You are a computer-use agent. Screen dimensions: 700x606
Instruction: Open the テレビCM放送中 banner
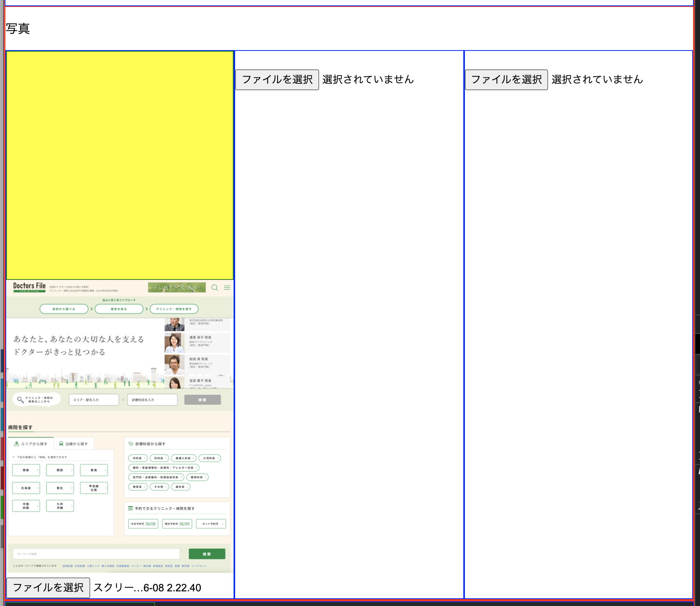pyautogui.click(x=177, y=288)
